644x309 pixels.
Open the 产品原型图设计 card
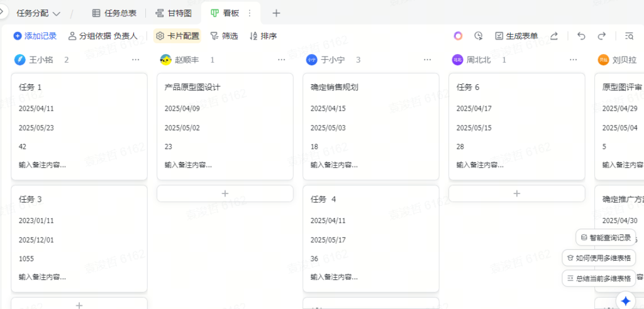[225, 126]
